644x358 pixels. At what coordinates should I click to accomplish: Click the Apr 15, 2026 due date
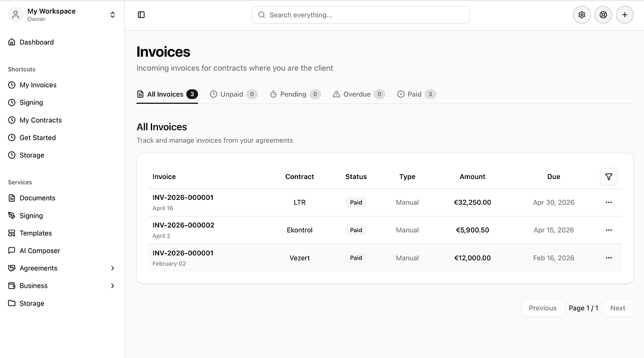(x=553, y=230)
